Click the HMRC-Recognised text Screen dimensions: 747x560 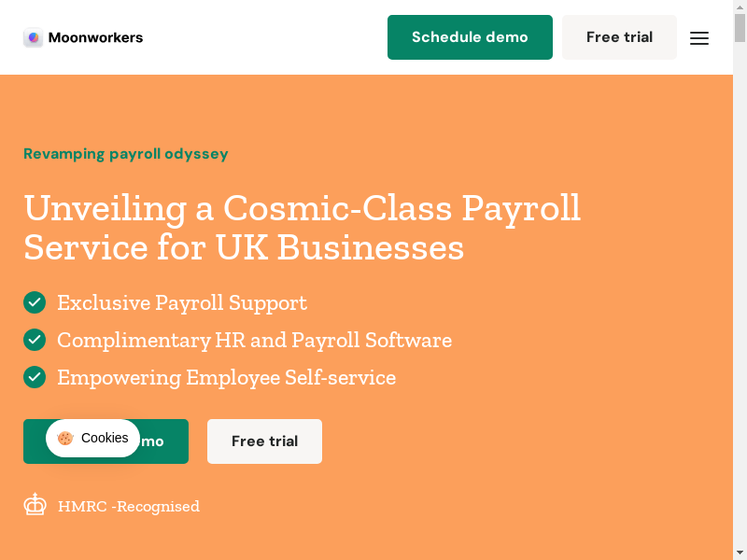click(x=129, y=507)
